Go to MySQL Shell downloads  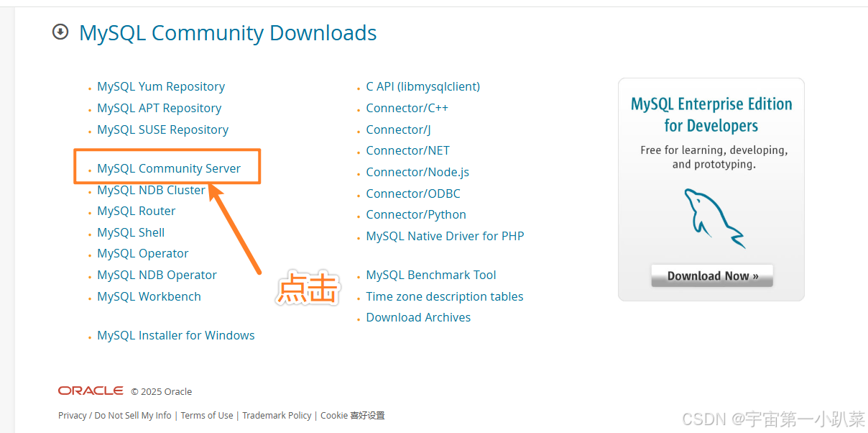pyautogui.click(x=131, y=232)
